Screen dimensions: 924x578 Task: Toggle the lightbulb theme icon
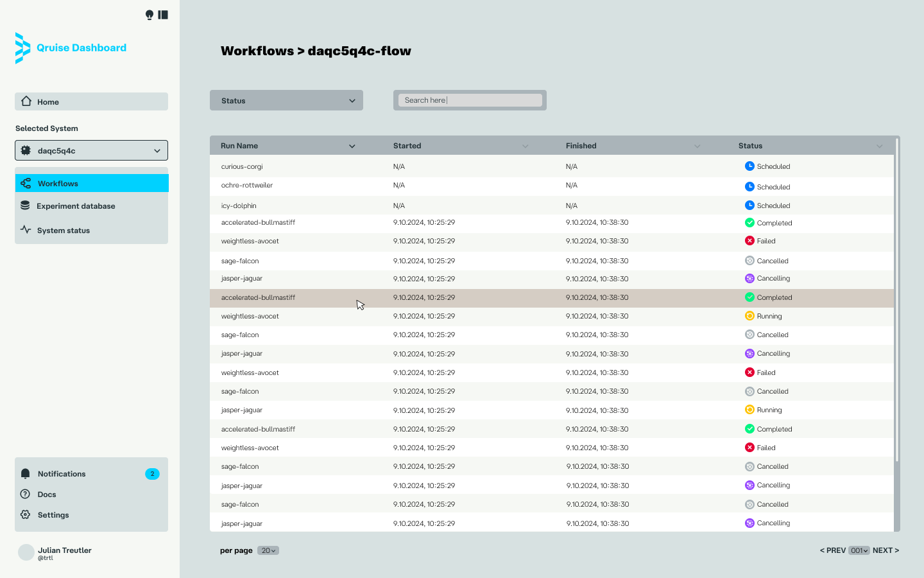(x=150, y=15)
